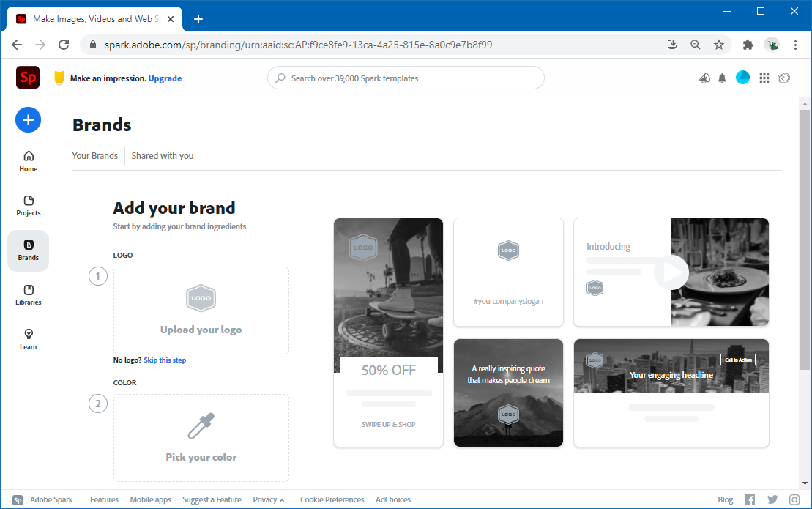
Task: Select Brands in the sidebar
Action: [29, 250]
